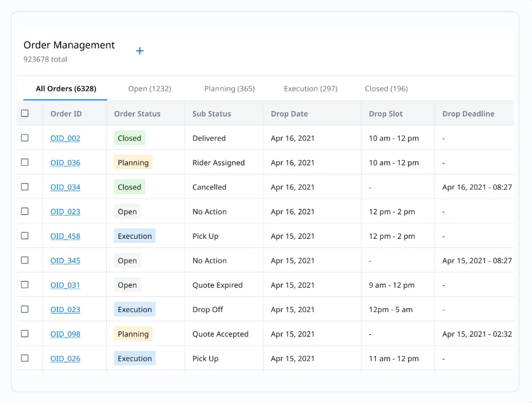The width and height of the screenshot is (532, 403).
Task: Click the Order Status column header
Action: coord(137,113)
